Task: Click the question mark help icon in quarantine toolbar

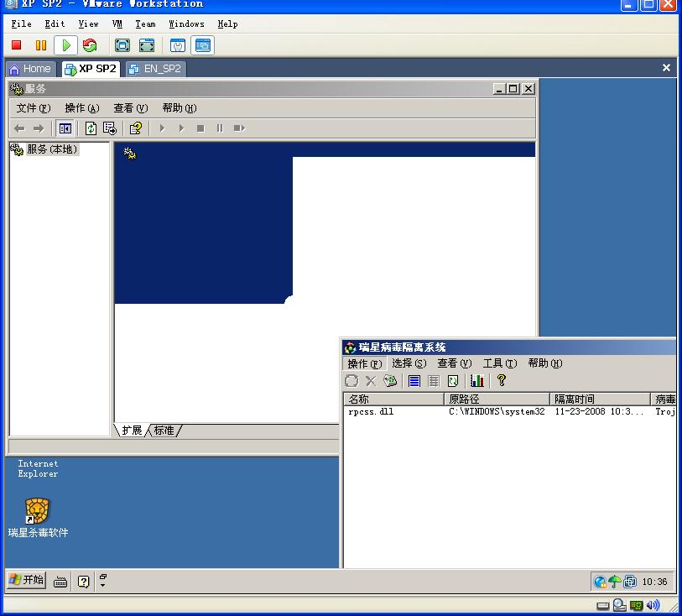Action: 501,381
